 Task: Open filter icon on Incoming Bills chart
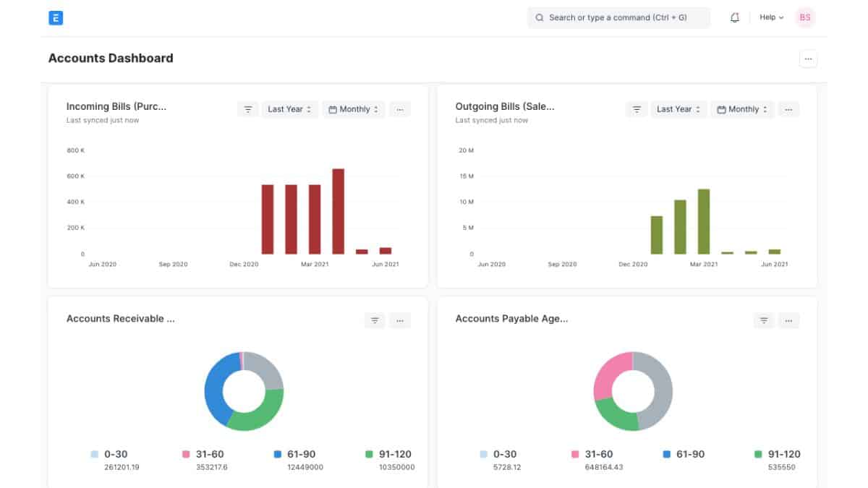coord(247,110)
